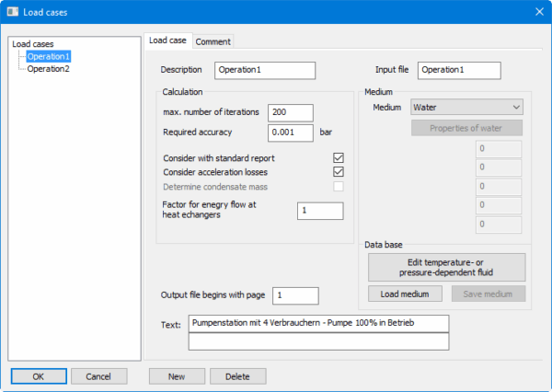Toggle Consider with standard report checkbox
Image resolution: width=552 pixels, height=392 pixels.
(338, 158)
